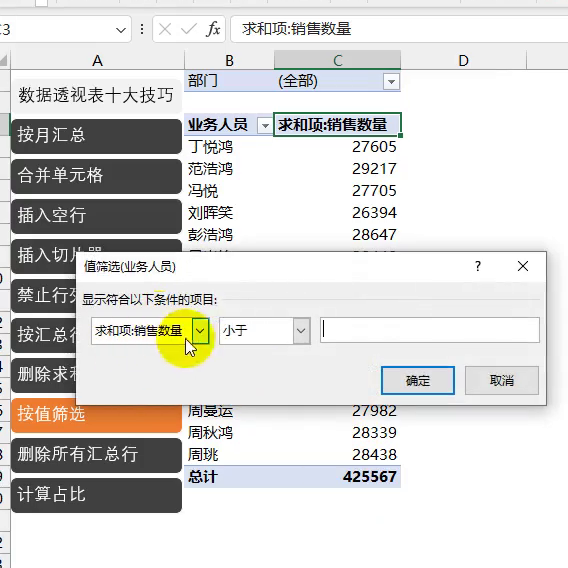Click the formula bar confirm checkmark icon
Viewport: 568px width, 568px height.
pyautogui.click(x=188, y=29)
